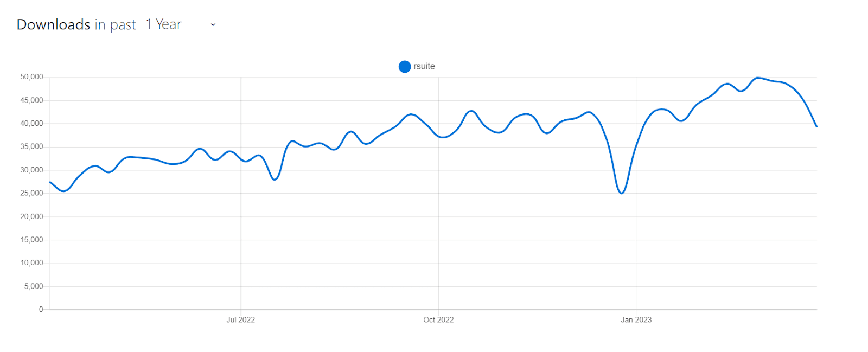Image resolution: width=868 pixels, height=352 pixels.
Task: Toggle the rsuite series via its legend label
Action: (x=424, y=66)
